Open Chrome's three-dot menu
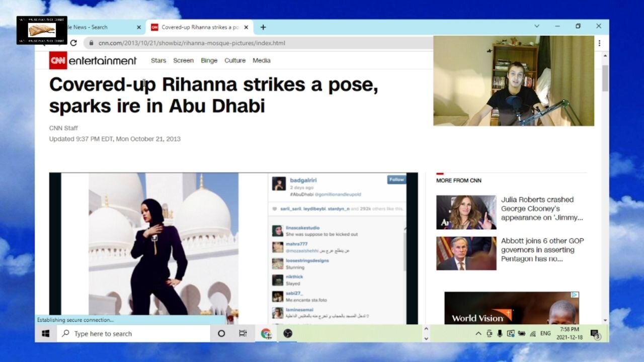The width and height of the screenshot is (644, 362). (599, 43)
